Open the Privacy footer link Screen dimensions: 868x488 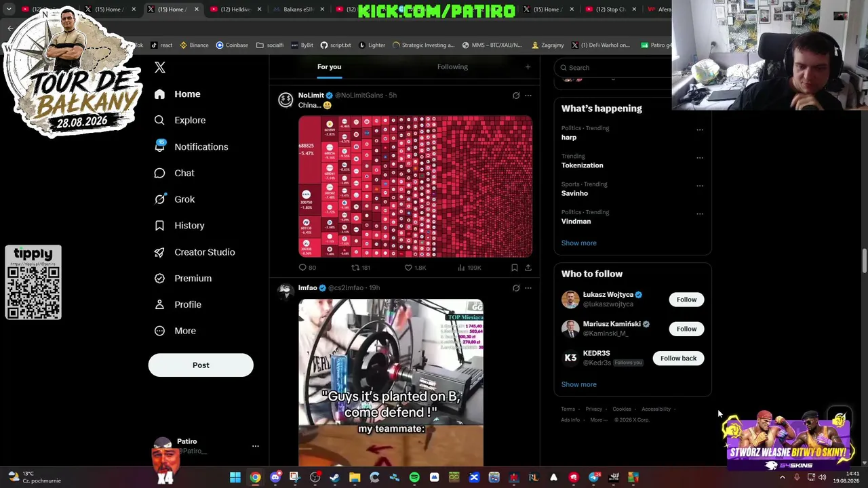tap(593, 409)
